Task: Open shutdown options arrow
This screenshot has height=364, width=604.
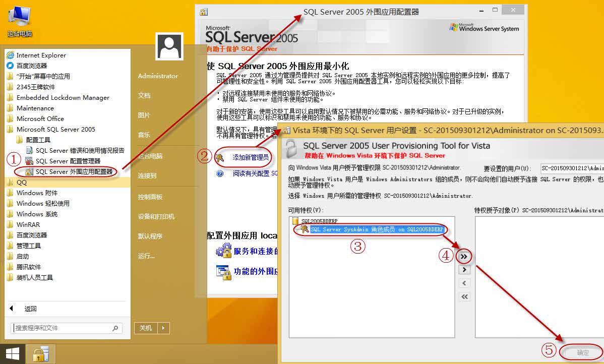Action: point(163,328)
